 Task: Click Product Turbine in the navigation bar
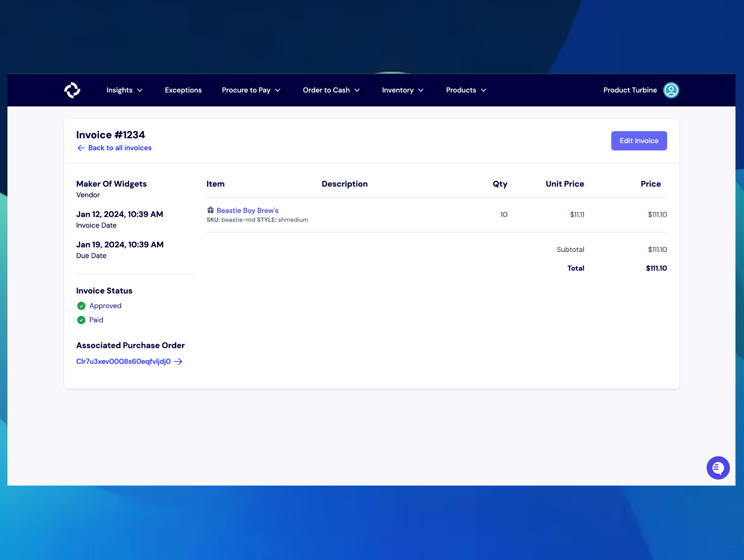pos(630,90)
